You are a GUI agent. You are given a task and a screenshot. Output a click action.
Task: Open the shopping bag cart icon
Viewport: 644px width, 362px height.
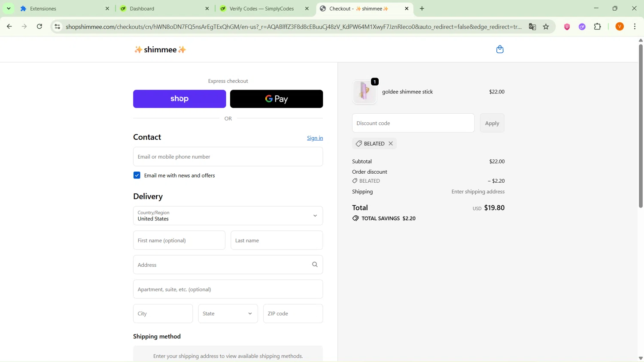[500, 49]
